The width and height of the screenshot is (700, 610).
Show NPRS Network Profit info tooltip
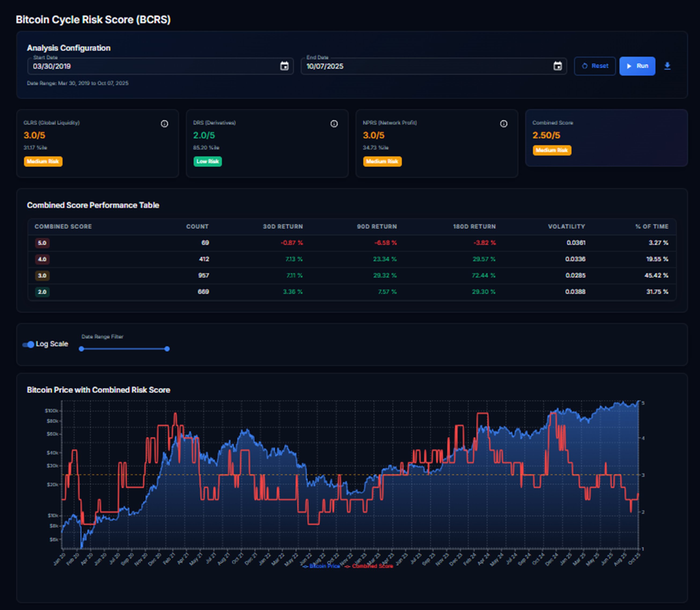point(504,124)
